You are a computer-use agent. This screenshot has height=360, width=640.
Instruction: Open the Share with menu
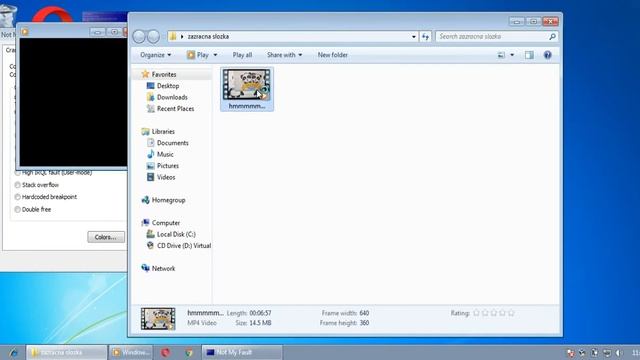point(284,55)
